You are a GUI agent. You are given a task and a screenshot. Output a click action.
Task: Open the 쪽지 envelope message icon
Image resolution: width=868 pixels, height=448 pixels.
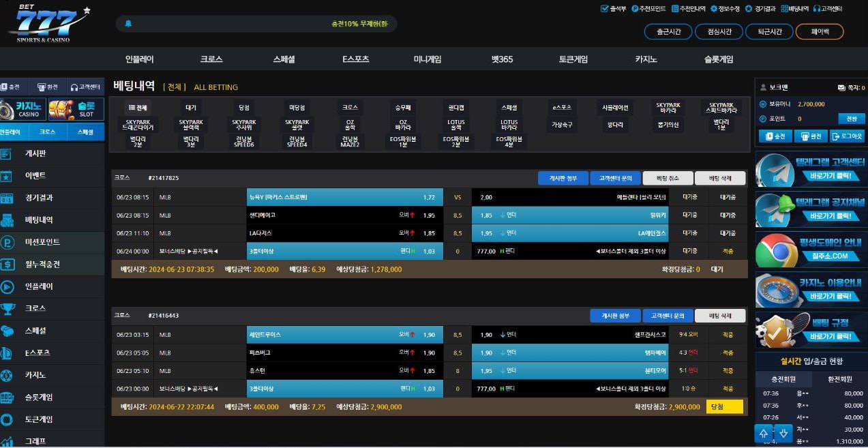pos(841,88)
